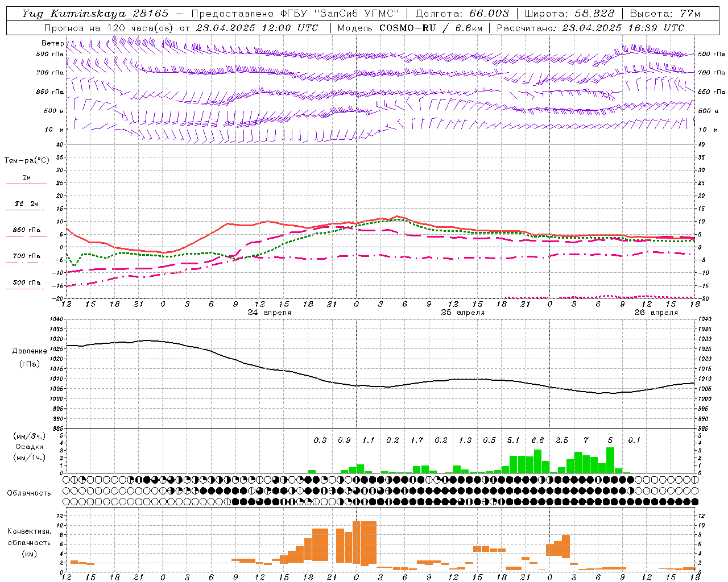Screen dimensions: 728x582
Task: Click the Ветер panel label
Action: click(x=52, y=43)
